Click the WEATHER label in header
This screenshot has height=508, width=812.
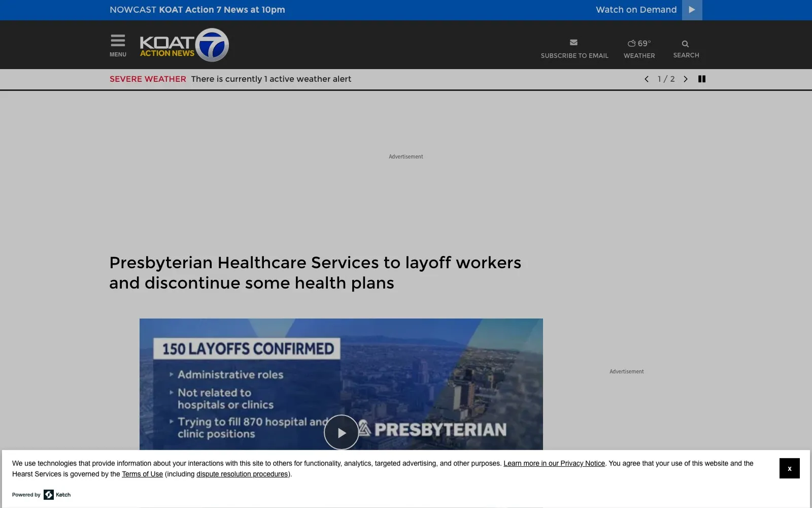coord(639,56)
